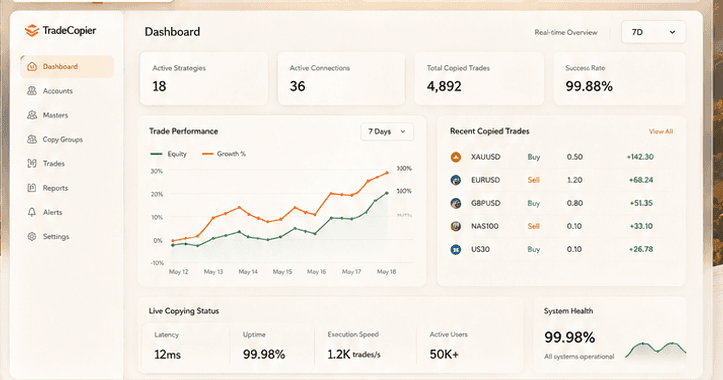Viewport: 723px width, 380px height.
Task: Click the Active Connections card
Action: [x=341, y=78]
